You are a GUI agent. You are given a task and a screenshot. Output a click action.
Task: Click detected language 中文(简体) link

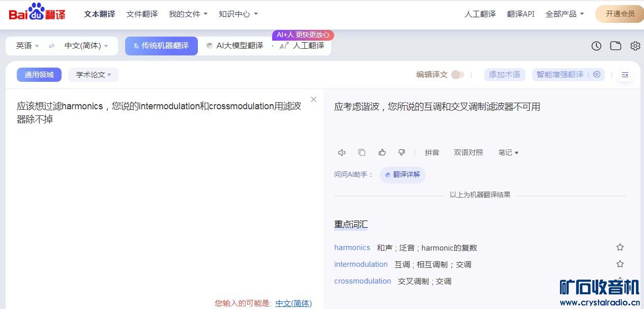click(x=294, y=303)
